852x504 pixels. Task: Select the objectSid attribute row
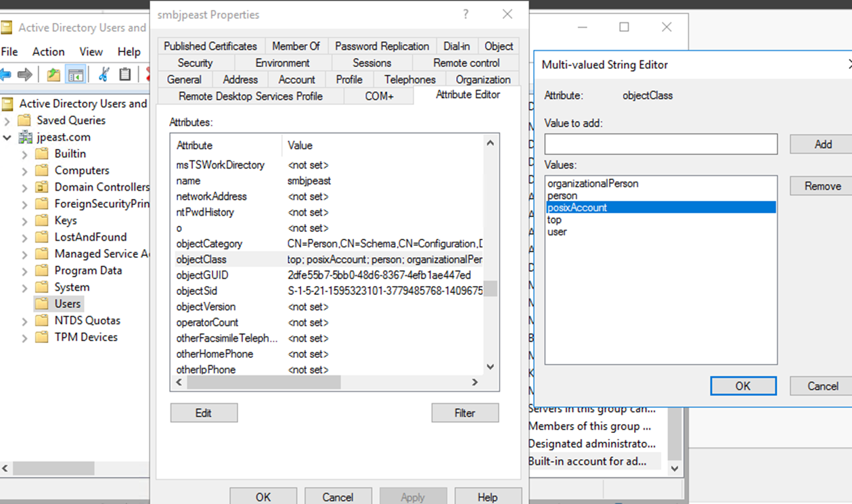pyautogui.click(x=328, y=291)
